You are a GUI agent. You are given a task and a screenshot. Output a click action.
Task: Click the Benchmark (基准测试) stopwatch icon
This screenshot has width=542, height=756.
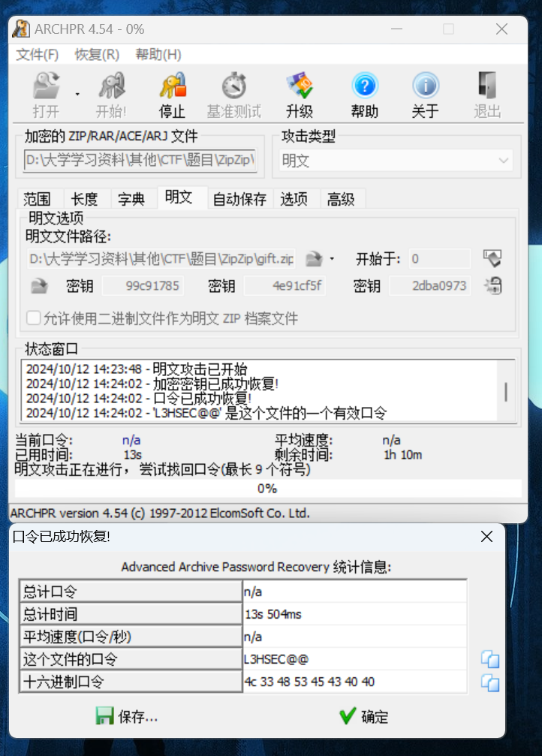[x=233, y=86]
